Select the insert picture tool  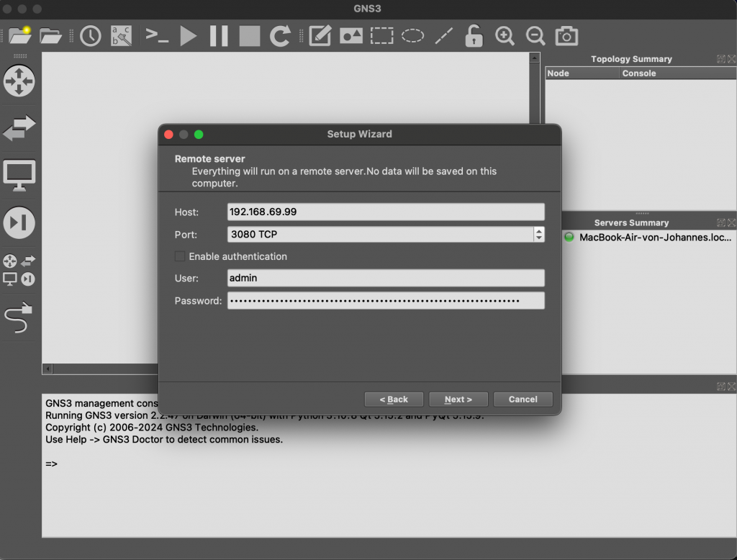pos(351,36)
